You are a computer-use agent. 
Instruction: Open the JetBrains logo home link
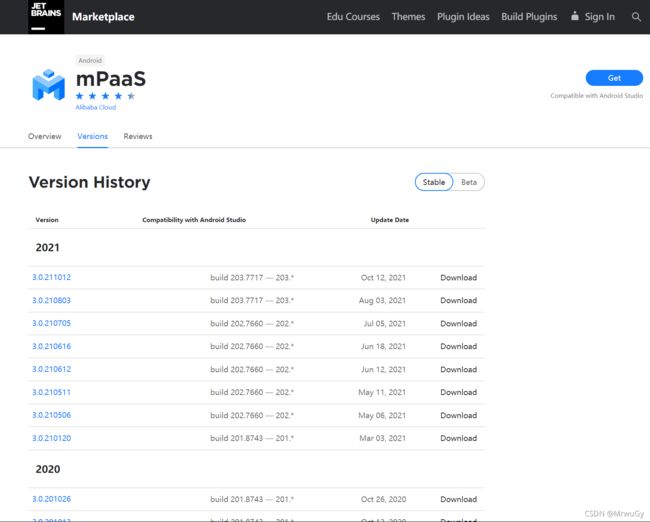click(x=46, y=17)
